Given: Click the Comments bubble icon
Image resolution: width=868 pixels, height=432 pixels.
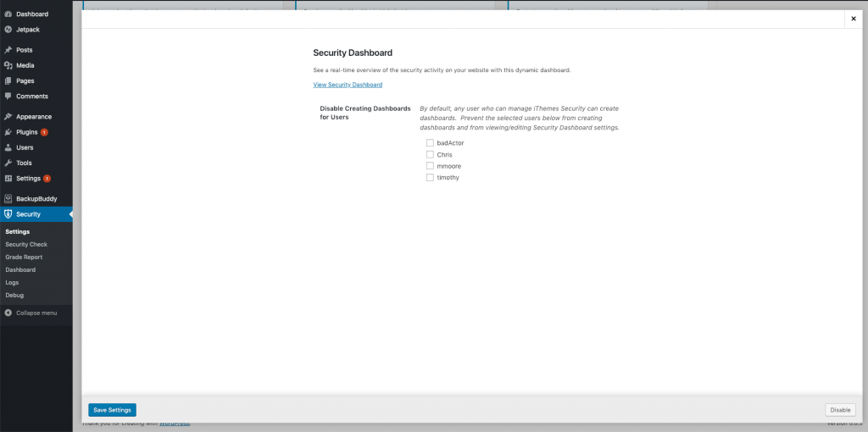Looking at the screenshot, I should tap(8, 97).
